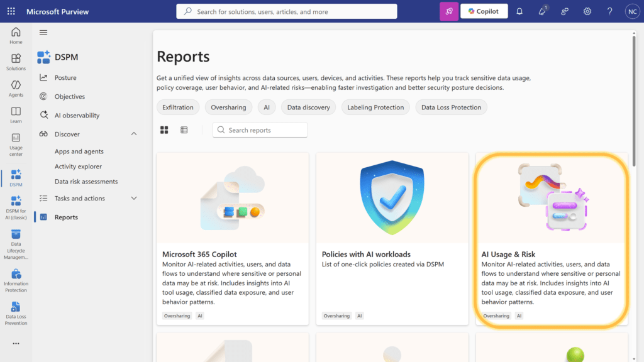Open the Microsoft 365 Copilot report card
Image resolution: width=644 pixels, height=362 pixels.
[x=233, y=239]
